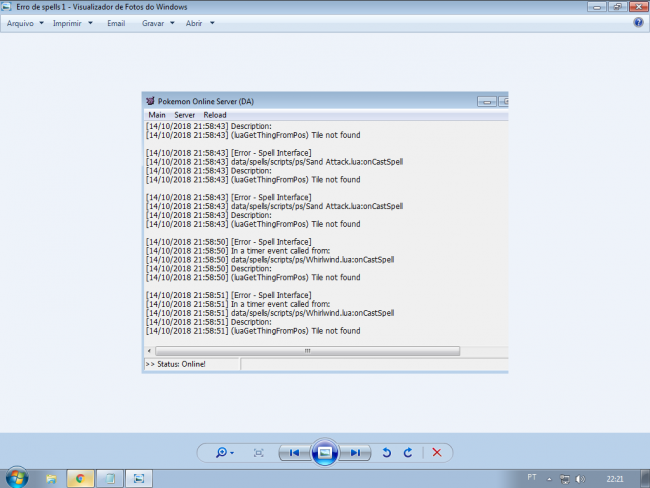Viewport: 650px width, 488px height.
Task: Open File Explorer from the taskbar
Action: [x=51, y=479]
